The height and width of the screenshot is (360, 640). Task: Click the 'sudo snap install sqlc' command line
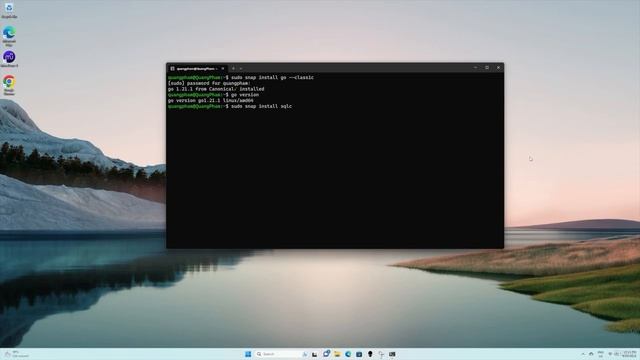click(x=230, y=106)
